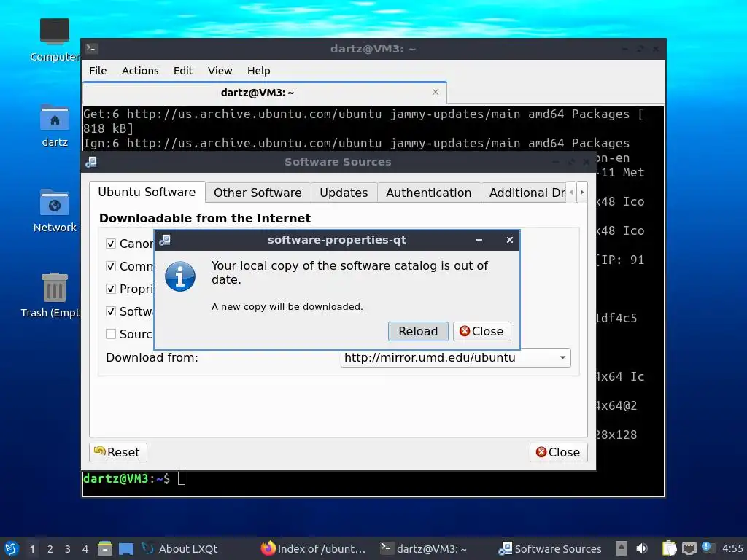Switch to the Updates tab
This screenshot has height=560, width=747.
[344, 192]
